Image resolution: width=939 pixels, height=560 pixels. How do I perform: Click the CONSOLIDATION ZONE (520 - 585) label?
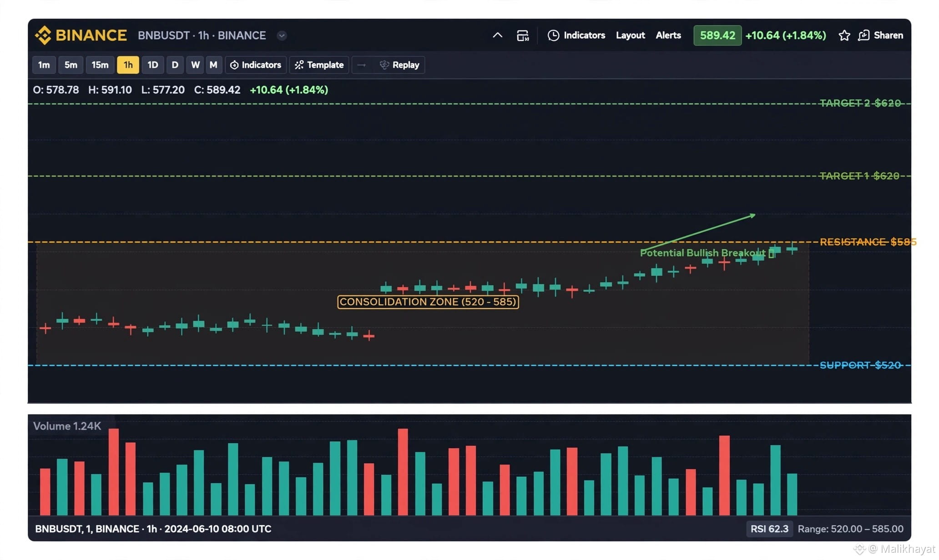[x=428, y=302]
